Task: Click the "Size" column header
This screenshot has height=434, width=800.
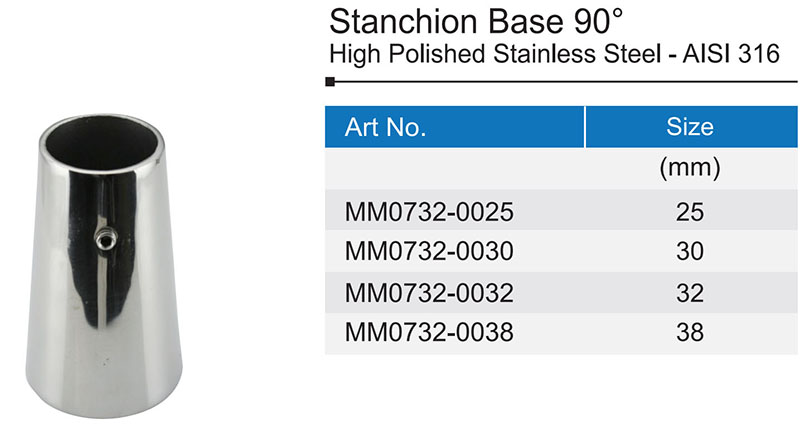Action: 690,128
